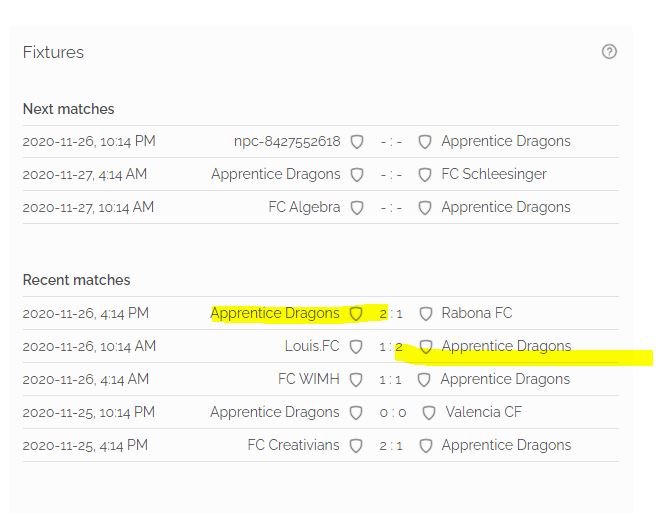
Task: Click shield icon next to npc-8427552618
Action: point(357,142)
